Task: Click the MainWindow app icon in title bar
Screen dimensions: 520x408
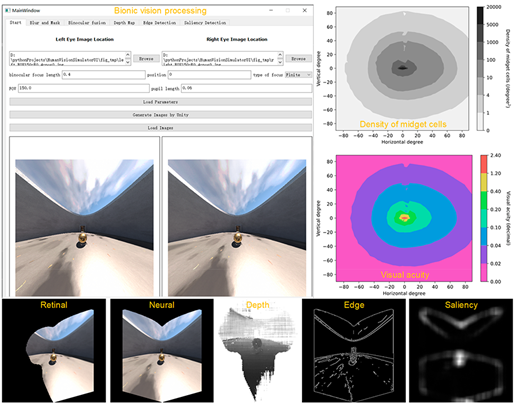Action: pyautogui.click(x=8, y=10)
